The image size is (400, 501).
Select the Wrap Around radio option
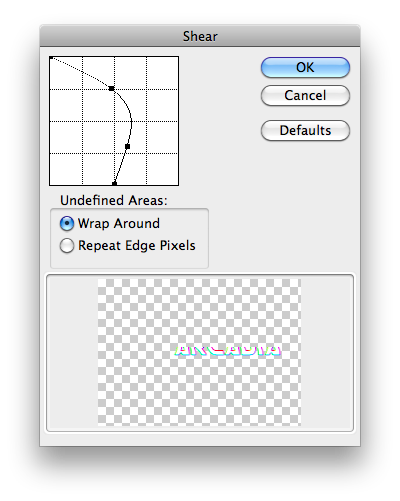pos(67,223)
